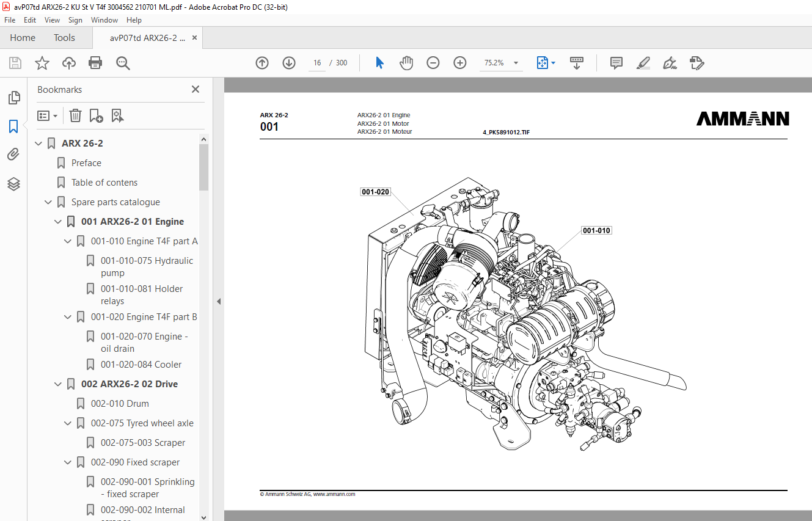Viewport: 812px width, 521px height.
Task: Collapse the ARX 26-2 root bookmark
Action: [x=39, y=144]
